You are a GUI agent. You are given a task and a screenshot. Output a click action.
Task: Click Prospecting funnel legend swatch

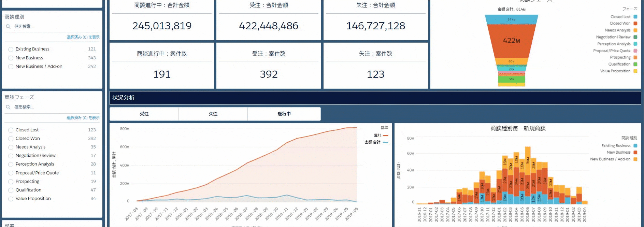pos(635,57)
